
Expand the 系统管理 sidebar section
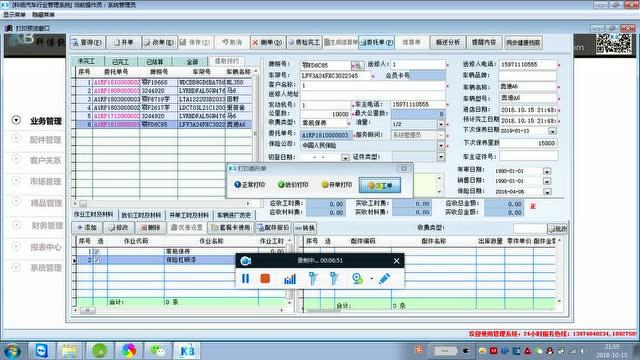click(x=16, y=267)
